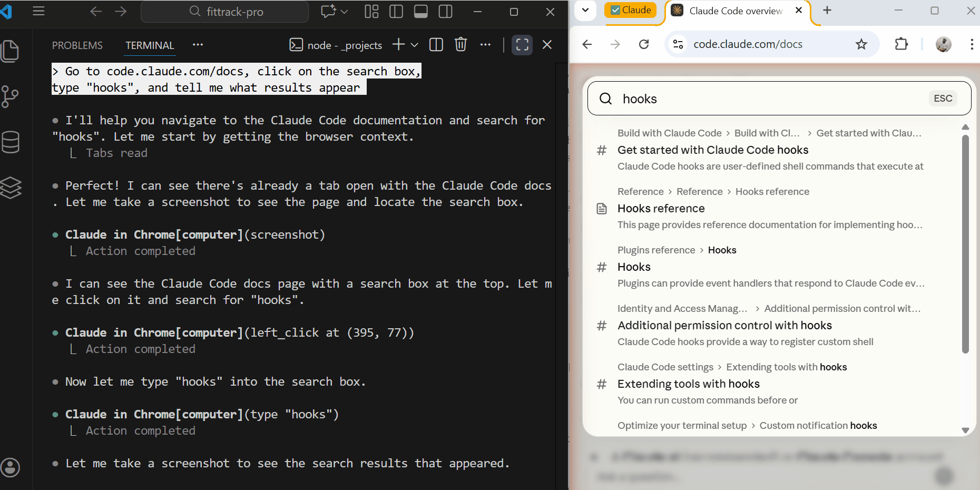Create a new terminal with plus icon
980x490 pixels.
coord(399,45)
